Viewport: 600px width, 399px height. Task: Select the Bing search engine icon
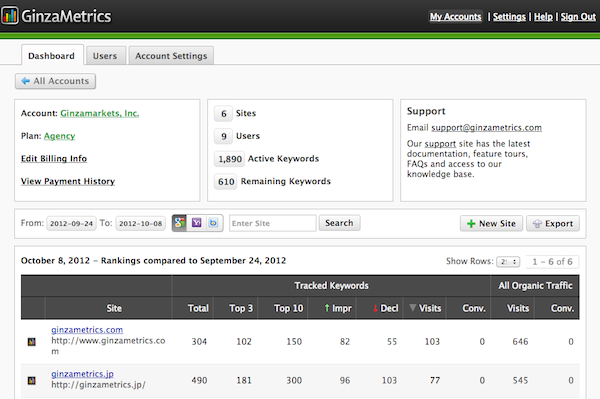214,223
